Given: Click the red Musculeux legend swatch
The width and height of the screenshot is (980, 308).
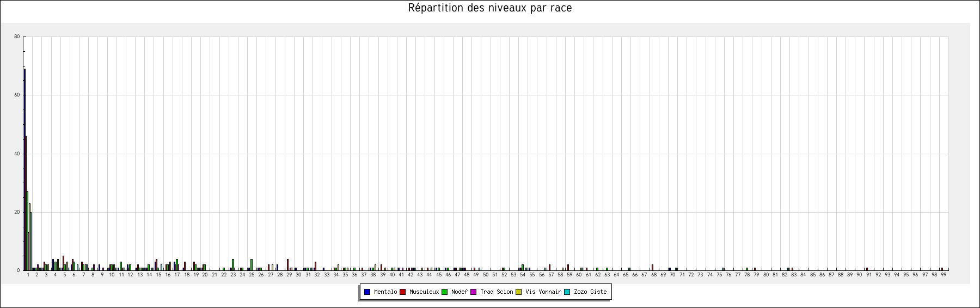Looking at the screenshot, I should [x=402, y=292].
